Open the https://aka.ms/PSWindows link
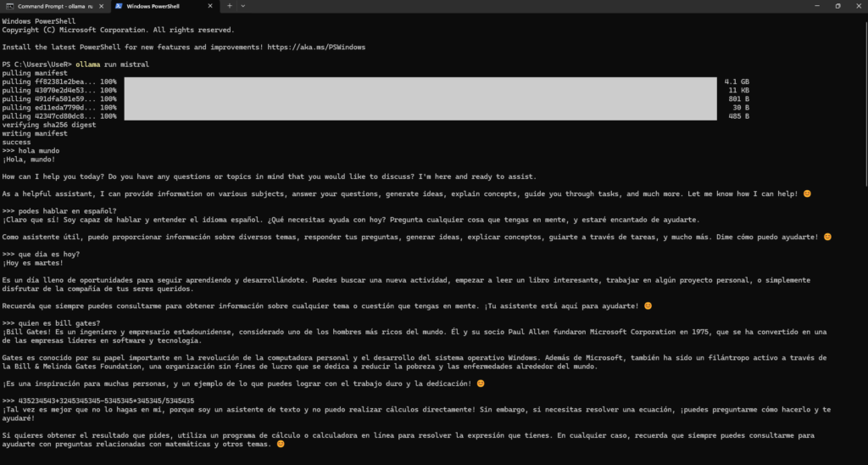Viewport: 868px width, 465px height. pyautogui.click(x=316, y=48)
